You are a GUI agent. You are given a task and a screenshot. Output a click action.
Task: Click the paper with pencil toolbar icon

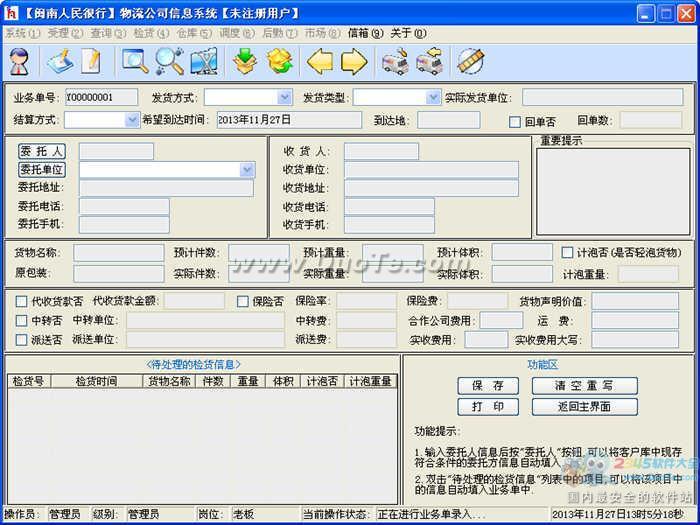(x=91, y=61)
